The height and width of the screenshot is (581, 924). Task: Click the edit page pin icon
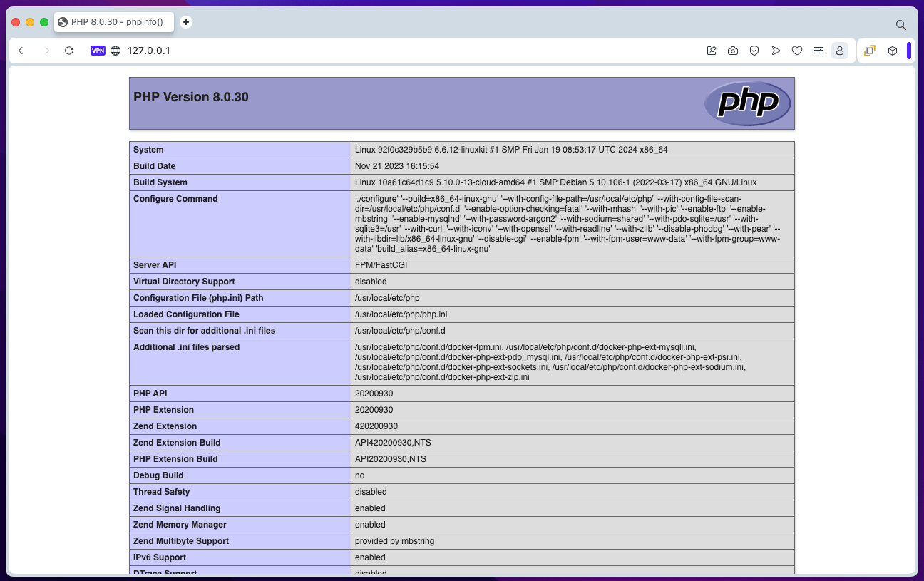(x=711, y=51)
